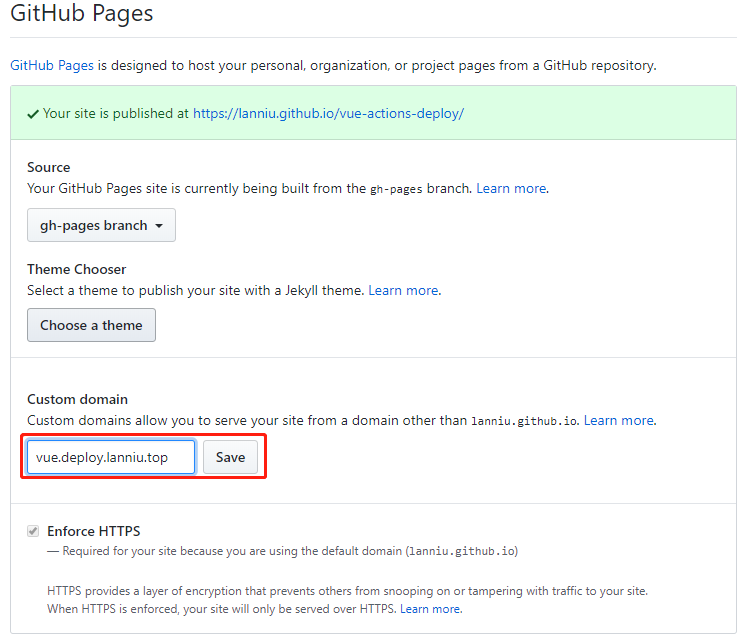
Task: Click the green checkmark published icon
Action: click(x=33, y=114)
